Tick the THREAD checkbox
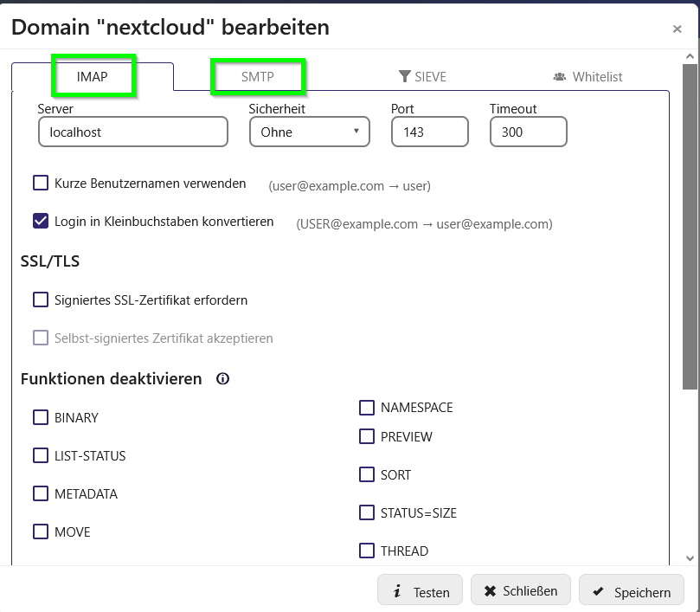700x612 pixels. click(367, 551)
